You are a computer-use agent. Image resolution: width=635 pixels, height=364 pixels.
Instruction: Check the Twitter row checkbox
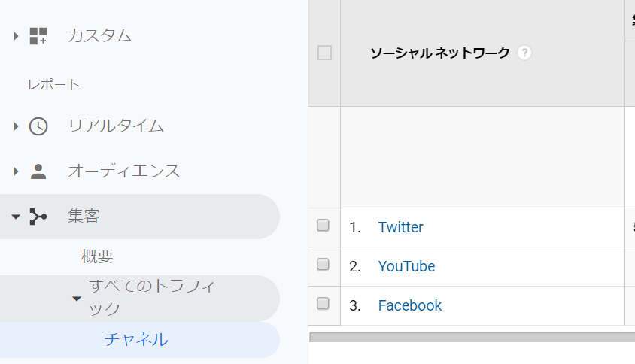pyautogui.click(x=323, y=225)
